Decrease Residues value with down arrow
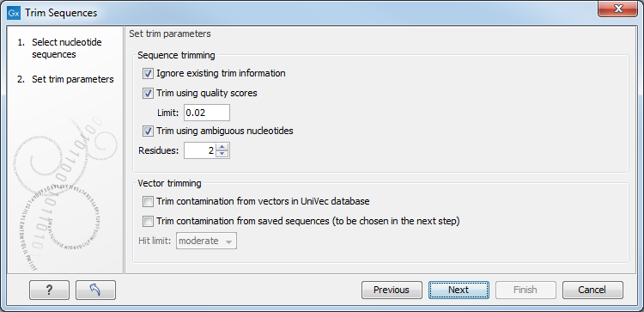This screenshot has height=312, width=644. pos(222,154)
